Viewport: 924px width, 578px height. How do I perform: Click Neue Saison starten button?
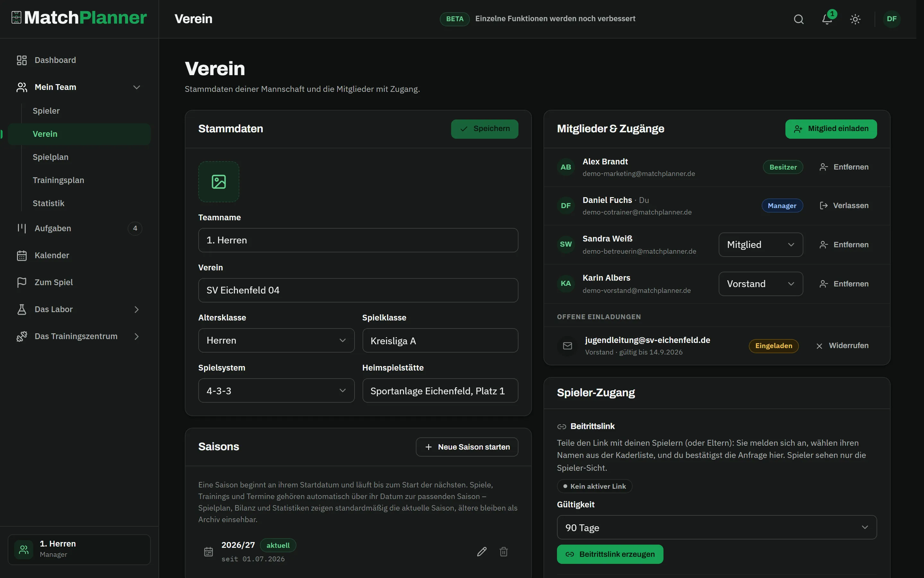coord(466,447)
